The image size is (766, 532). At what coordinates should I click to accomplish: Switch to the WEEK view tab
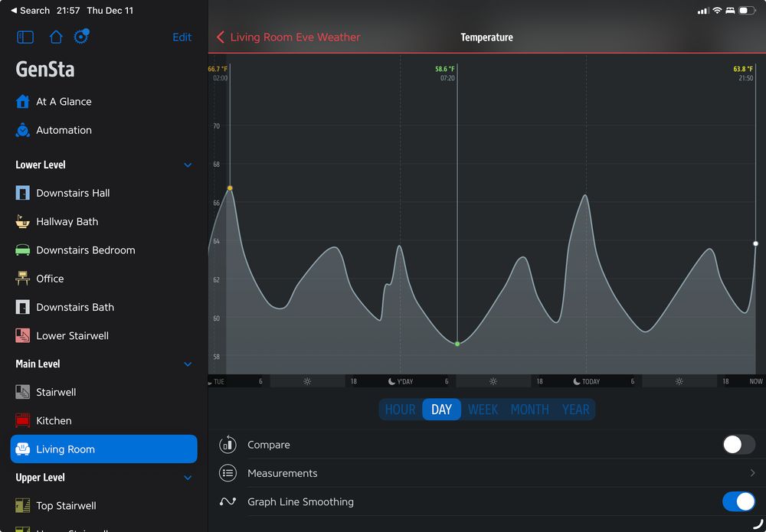point(483,410)
